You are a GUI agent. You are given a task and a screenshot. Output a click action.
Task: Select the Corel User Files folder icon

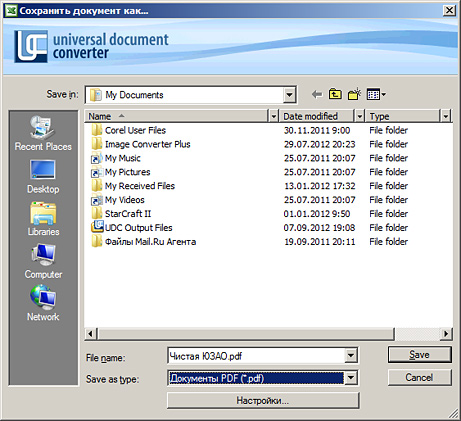(97, 130)
